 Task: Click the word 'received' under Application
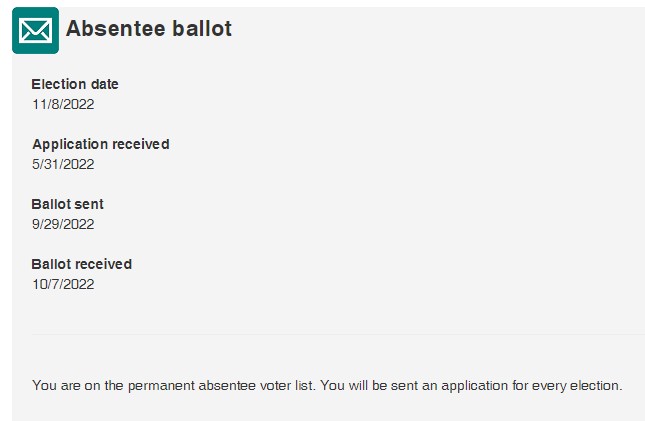[140, 144]
